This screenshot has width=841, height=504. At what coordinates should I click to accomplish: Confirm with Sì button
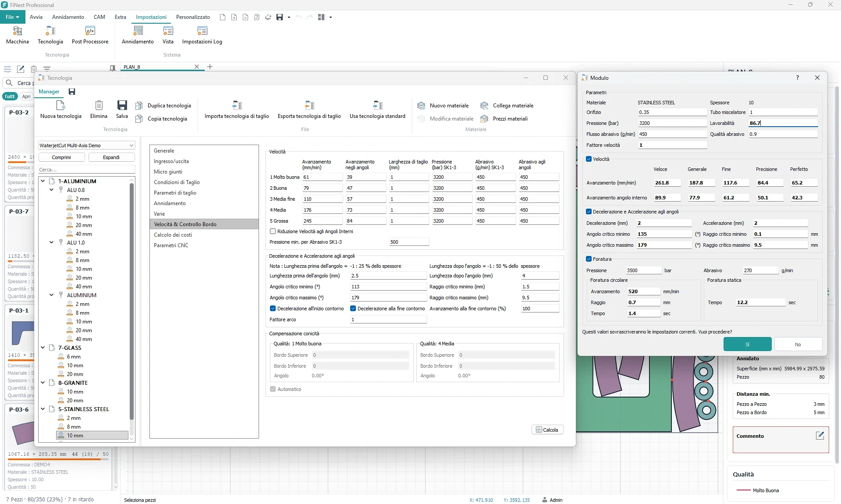pos(747,344)
